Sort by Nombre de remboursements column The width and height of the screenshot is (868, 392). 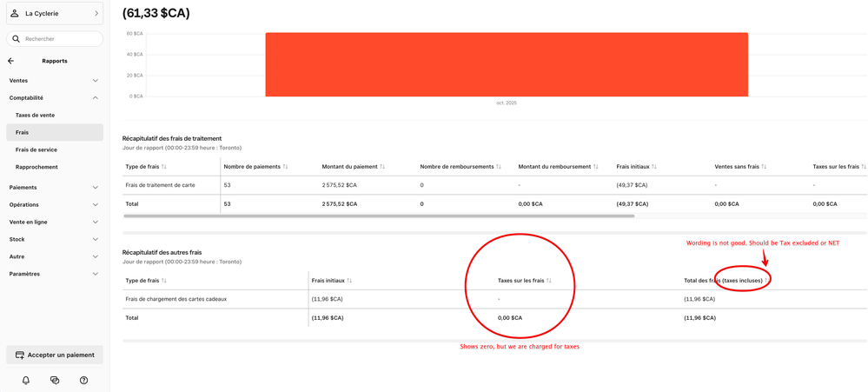click(499, 167)
